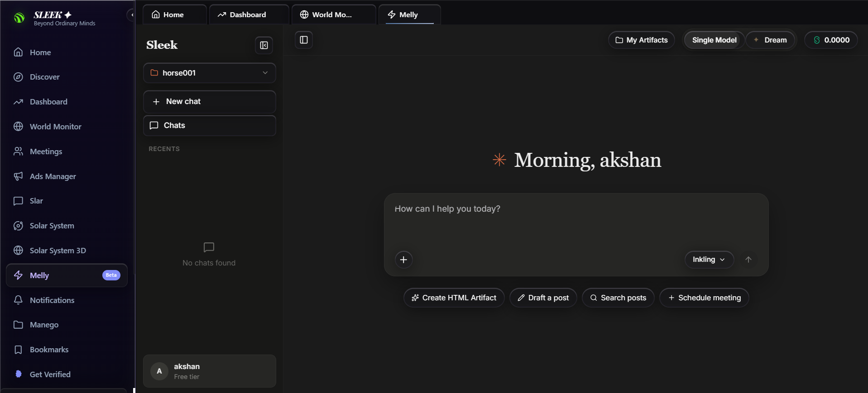This screenshot has height=393, width=868.
Task: Open akshan Free tier account card
Action: point(210,371)
